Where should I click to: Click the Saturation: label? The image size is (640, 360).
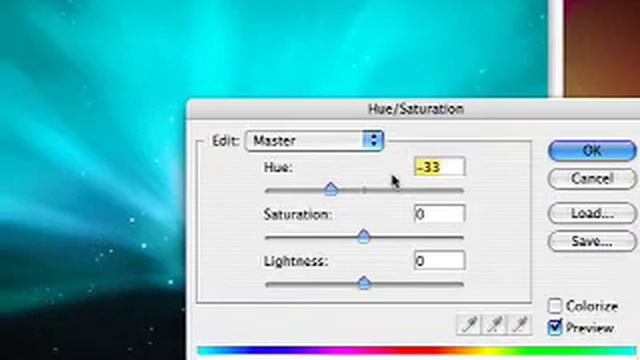298,214
